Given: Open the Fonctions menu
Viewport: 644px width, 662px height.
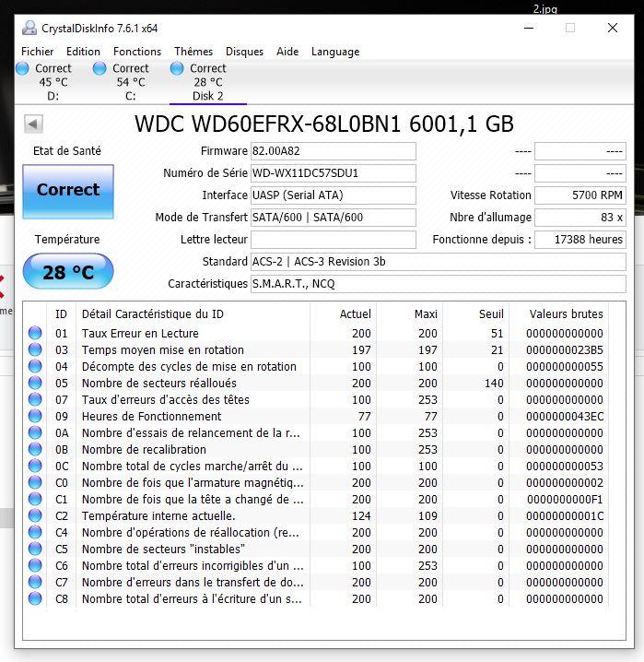Looking at the screenshot, I should point(137,52).
